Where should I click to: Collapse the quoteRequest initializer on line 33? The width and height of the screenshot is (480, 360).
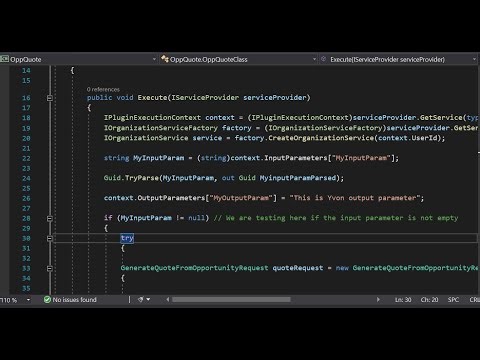(x=50, y=268)
